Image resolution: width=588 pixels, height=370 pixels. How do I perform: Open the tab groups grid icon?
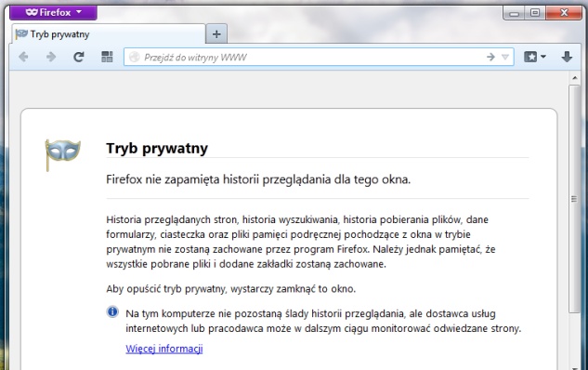click(x=107, y=57)
